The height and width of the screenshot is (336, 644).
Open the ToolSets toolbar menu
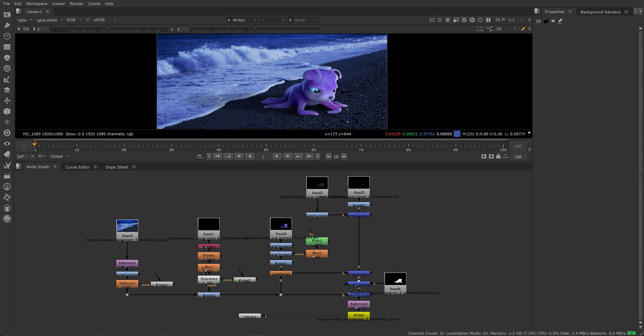tap(7, 165)
